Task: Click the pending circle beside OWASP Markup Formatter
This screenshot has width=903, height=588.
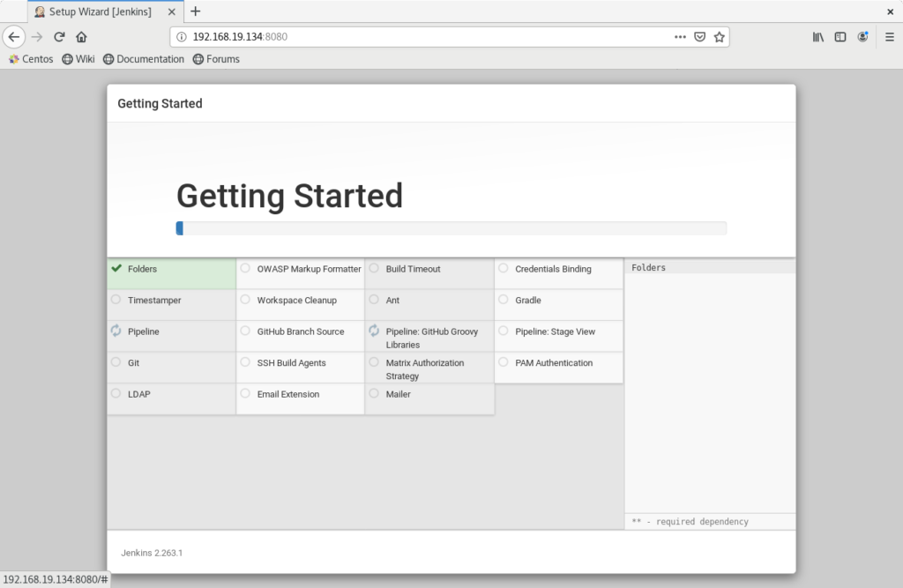Action: point(245,268)
